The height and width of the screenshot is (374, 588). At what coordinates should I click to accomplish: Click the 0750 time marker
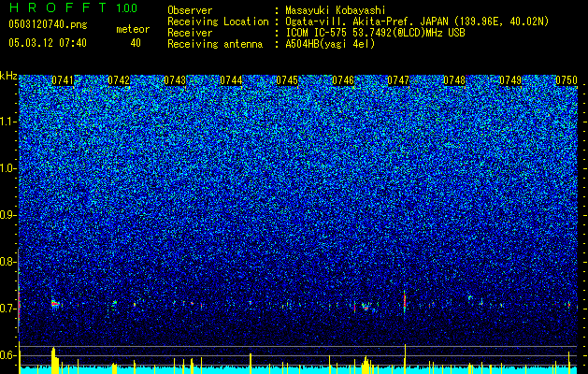pos(566,80)
